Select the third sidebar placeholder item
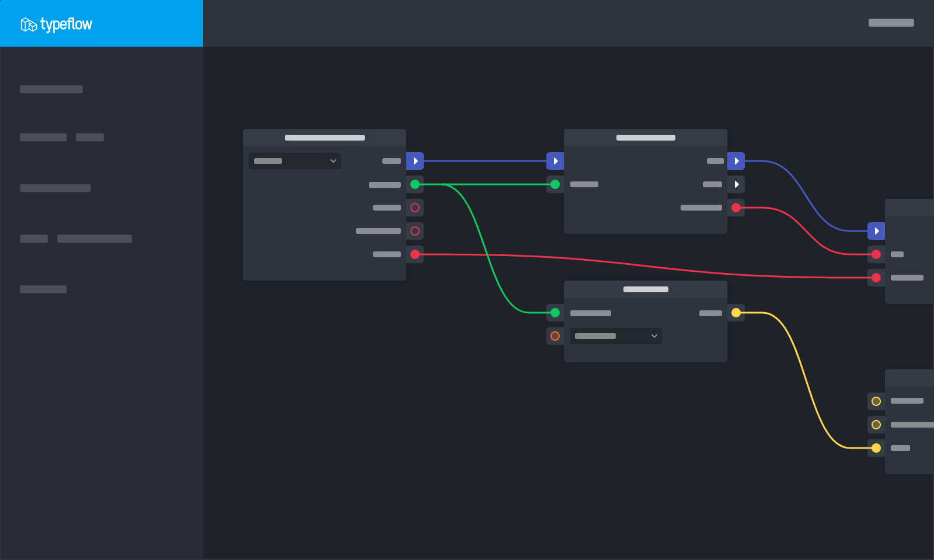This screenshot has width=934, height=560. [x=55, y=188]
